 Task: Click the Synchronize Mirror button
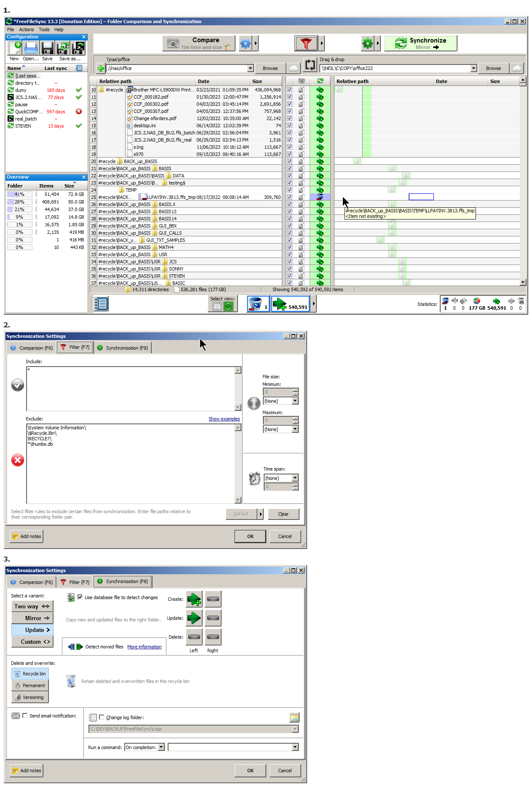pos(420,43)
